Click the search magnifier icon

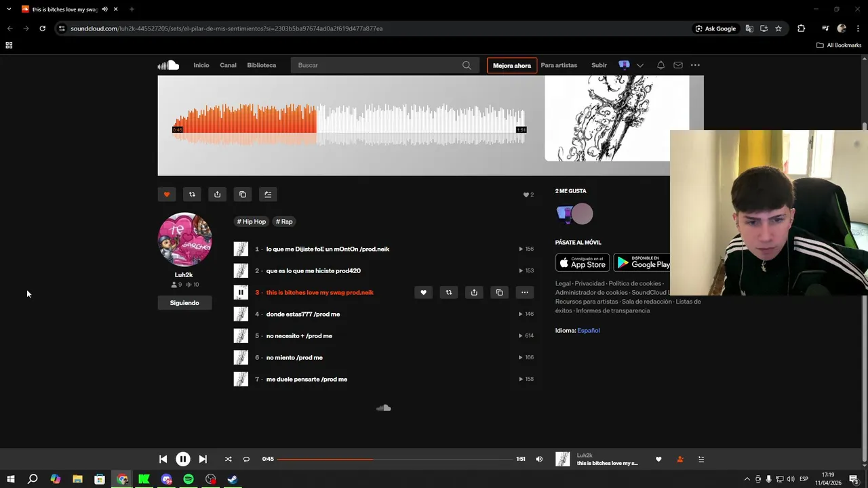(x=467, y=65)
